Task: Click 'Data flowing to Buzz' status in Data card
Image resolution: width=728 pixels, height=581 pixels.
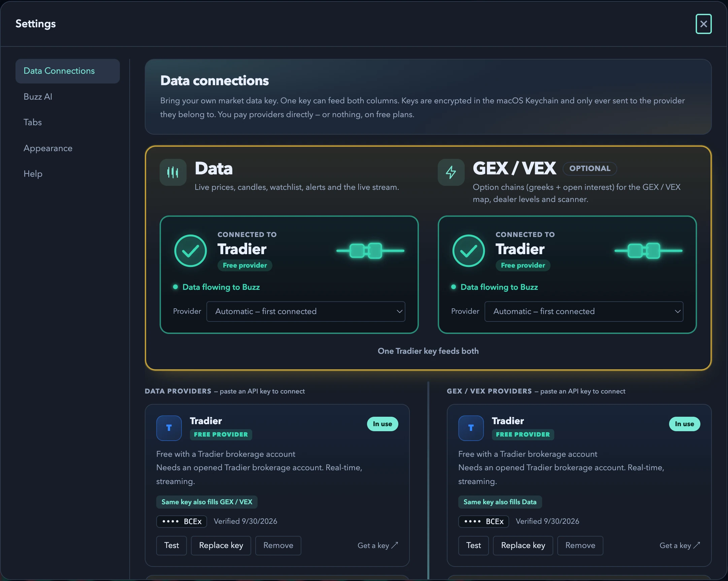Action: (x=217, y=287)
